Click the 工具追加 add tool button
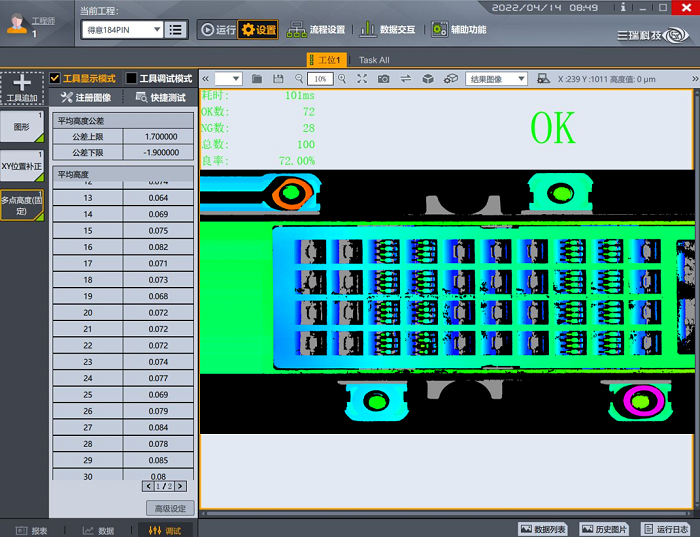Screen dimensions: 700x537 pyautogui.click(x=22, y=88)
